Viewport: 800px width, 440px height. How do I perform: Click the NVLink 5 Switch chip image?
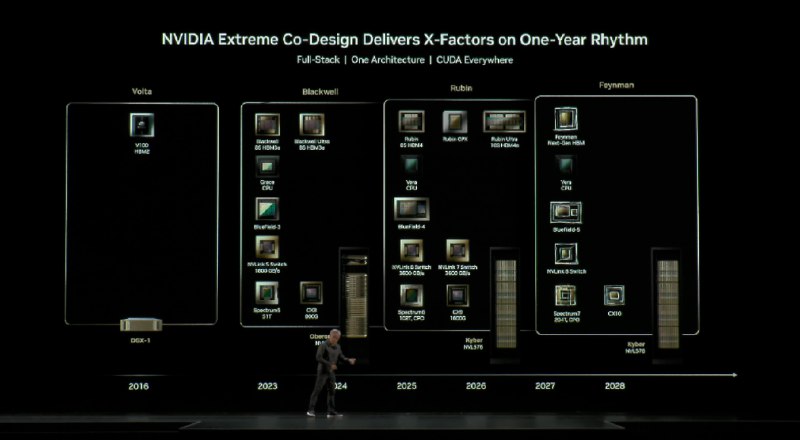(267, 247)
